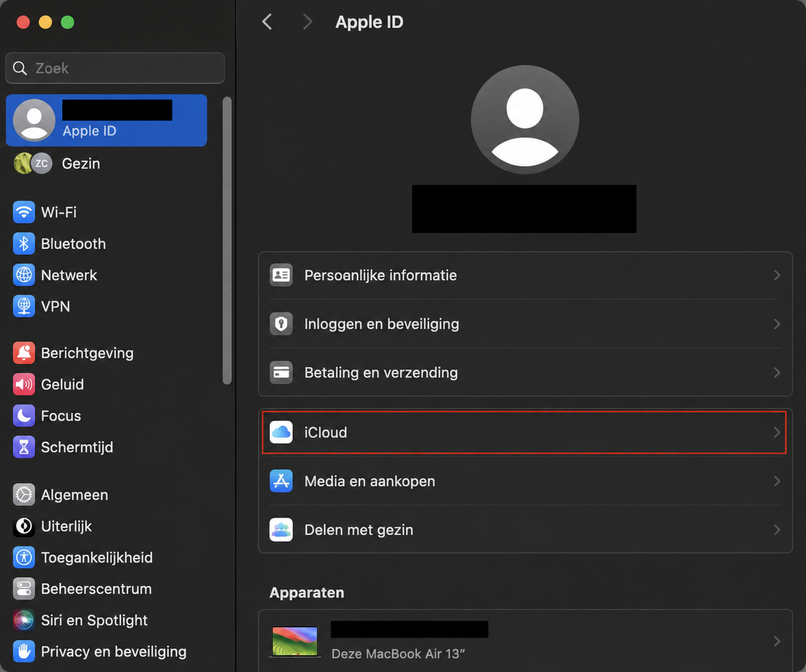Image resolution: width=806 pixels, height=672 pixels.
Task: Click the Betaling en verzending label
Action: (381, 373)
